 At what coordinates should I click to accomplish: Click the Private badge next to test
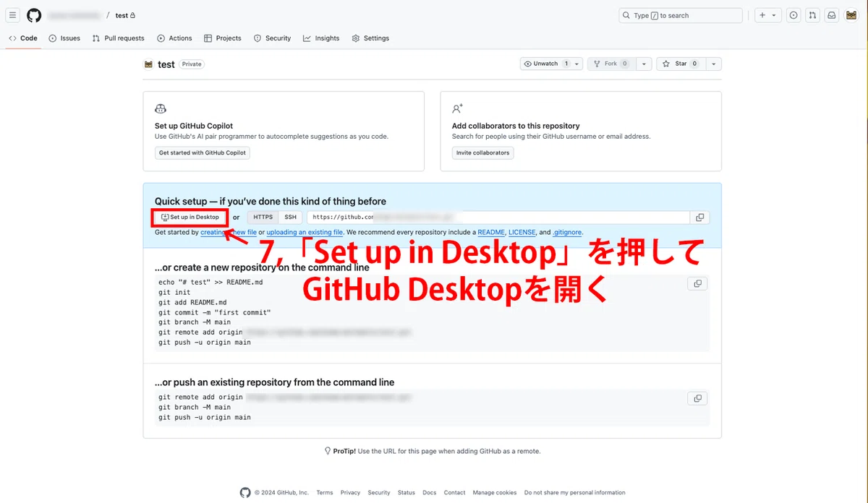192,64
